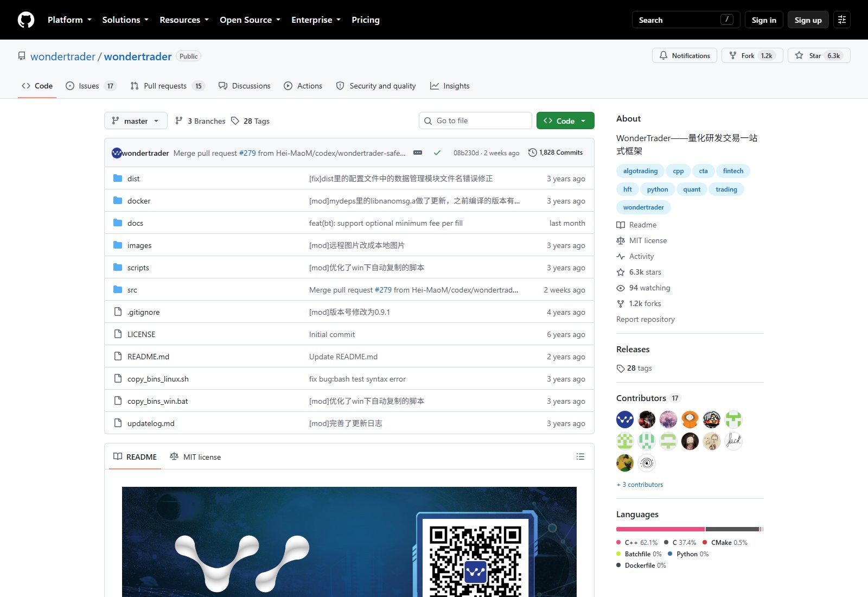Click the Notifications bell button
Screen dimensions: 868x597
685,55
